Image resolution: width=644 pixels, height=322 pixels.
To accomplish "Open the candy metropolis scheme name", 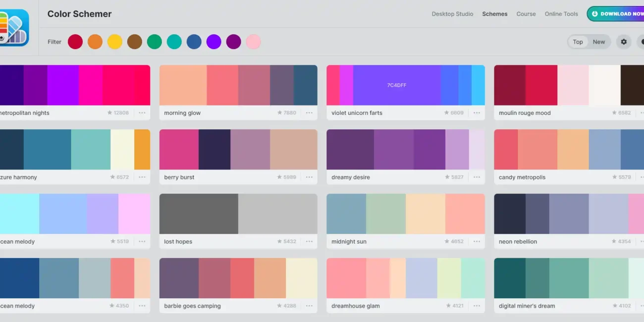I will 522,177.
